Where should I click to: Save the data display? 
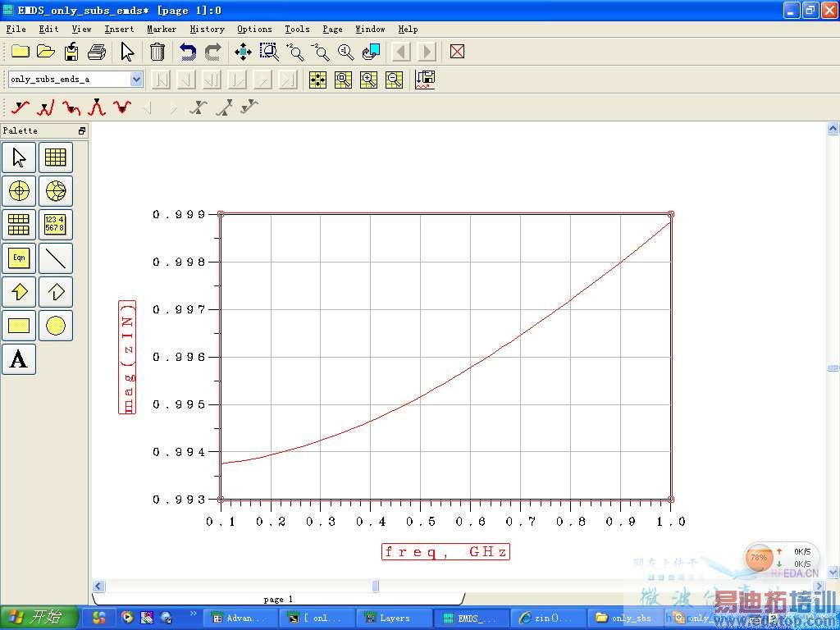tap(71, 52)
